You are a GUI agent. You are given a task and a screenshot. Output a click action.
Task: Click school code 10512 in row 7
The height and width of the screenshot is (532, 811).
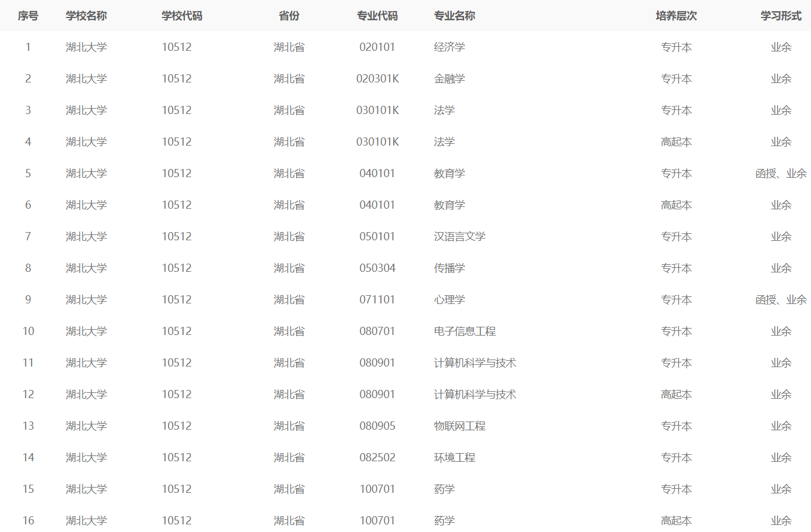177,237
